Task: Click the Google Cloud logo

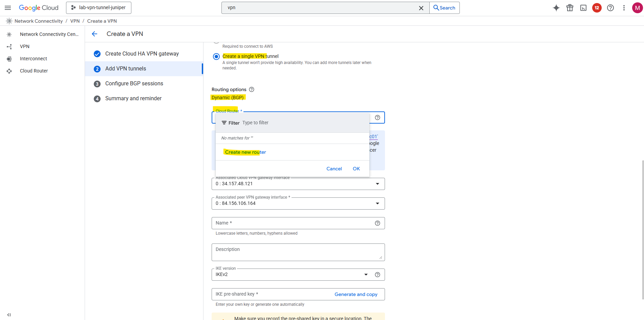Action: [x=39, y=8]
